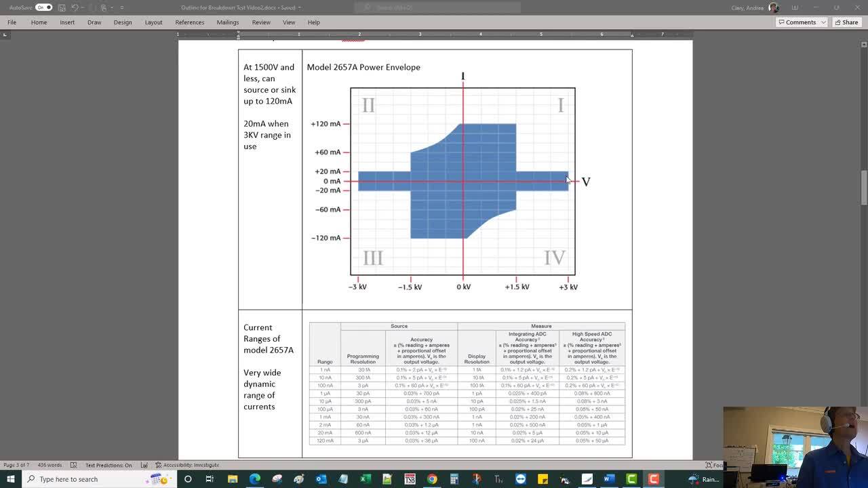The width and height of the screenshot is (868, 488).
Task: Open the Windows Start menu
Action: (11, 479)
